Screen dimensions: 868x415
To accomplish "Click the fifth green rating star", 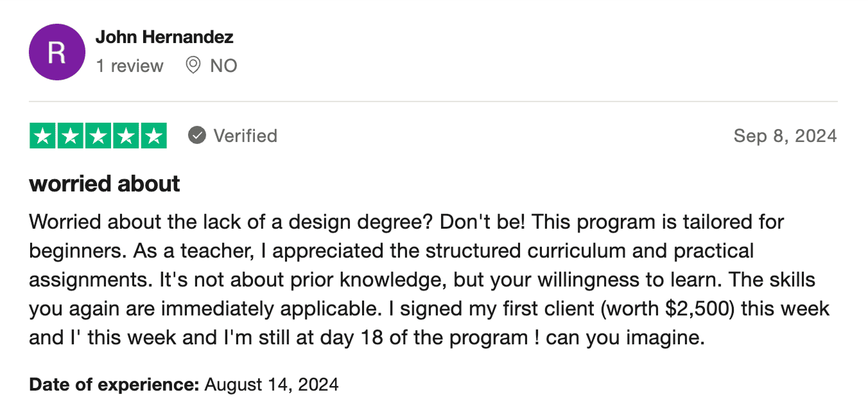I will (153, 136).
